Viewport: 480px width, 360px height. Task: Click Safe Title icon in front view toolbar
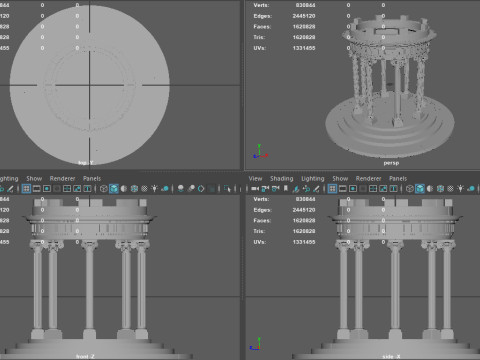click(87, 189)
